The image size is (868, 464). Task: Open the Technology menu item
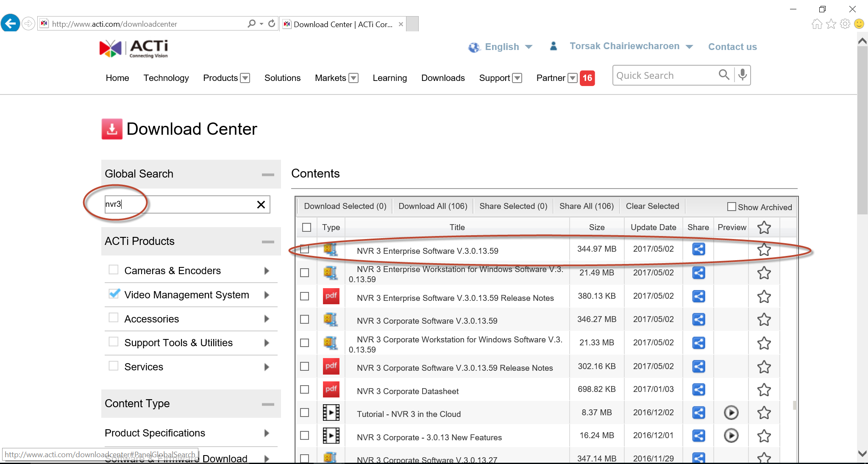pos(166,78)
